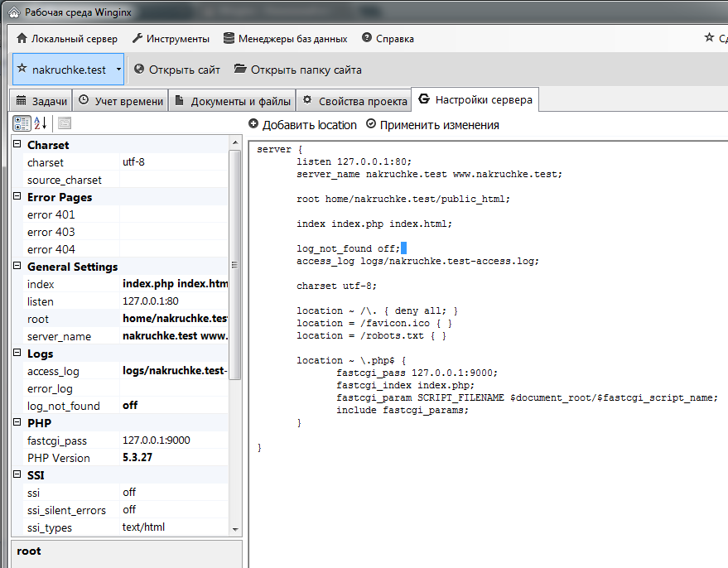
Task: Click the property pages icon
Action: (65, 123)
